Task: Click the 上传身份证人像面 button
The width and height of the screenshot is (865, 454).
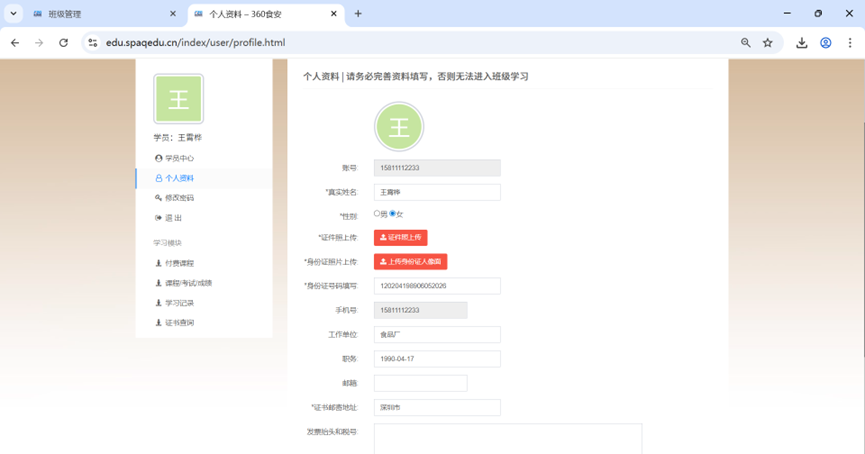Action: coord(410,262)
